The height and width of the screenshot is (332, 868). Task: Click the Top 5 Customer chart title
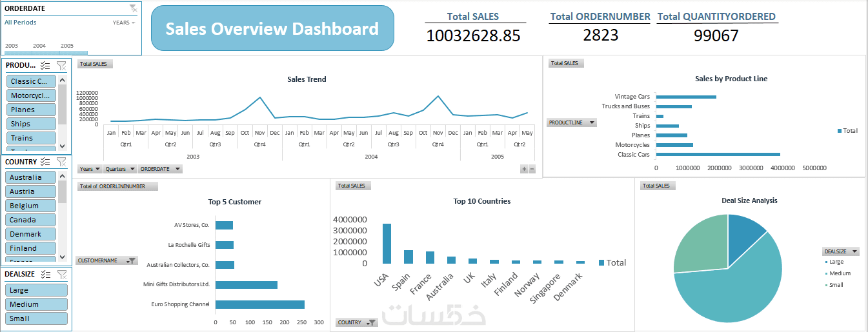coord(235,202)
